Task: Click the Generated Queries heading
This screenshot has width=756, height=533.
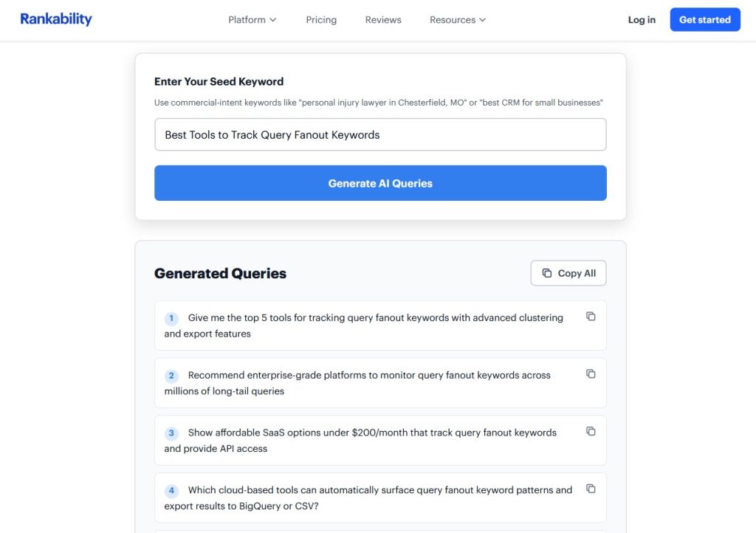Action: 220,273
